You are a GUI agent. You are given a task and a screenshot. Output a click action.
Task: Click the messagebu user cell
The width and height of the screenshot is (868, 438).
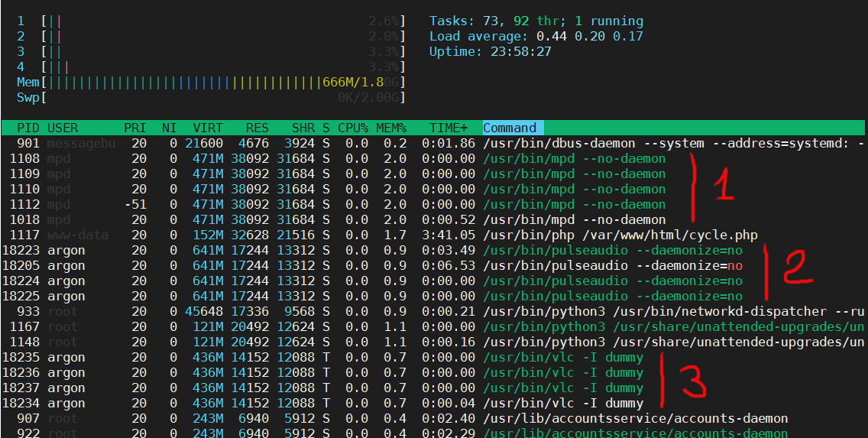point(81,144)
